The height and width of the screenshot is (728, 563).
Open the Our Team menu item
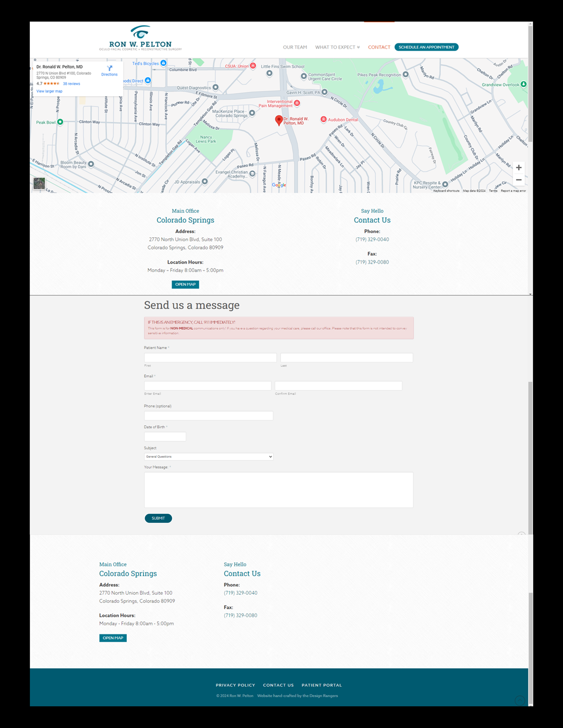point(295,47)
